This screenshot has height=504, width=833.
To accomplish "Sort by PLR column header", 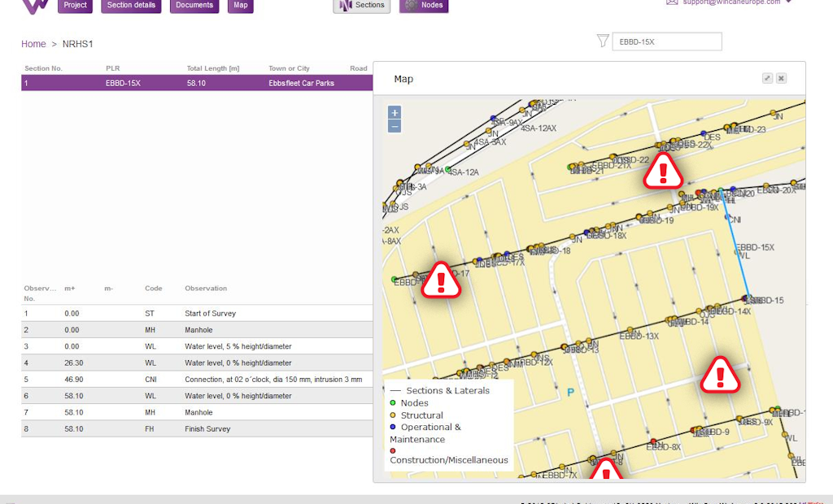I will point(112,68).
